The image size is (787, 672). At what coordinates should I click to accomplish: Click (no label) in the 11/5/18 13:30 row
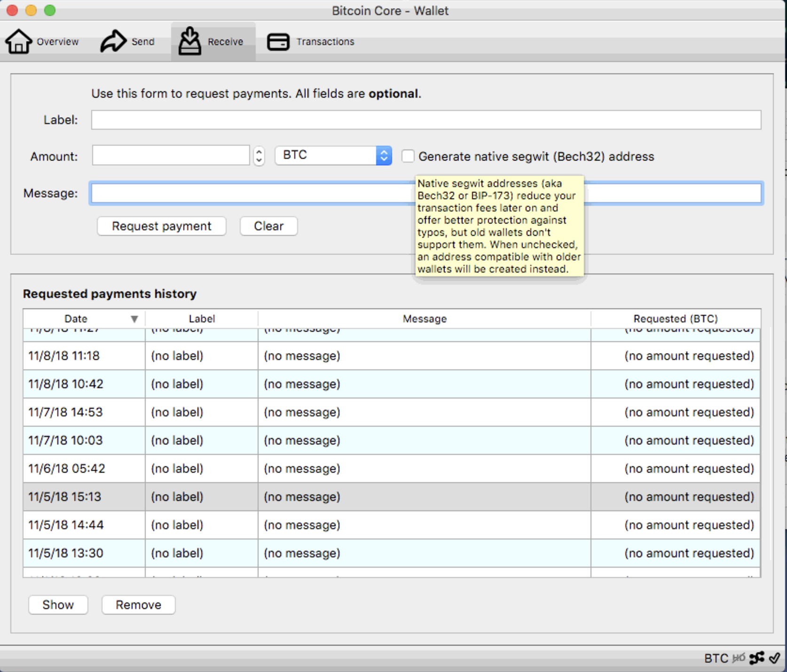pyautogui.click(x=177, y=553)
